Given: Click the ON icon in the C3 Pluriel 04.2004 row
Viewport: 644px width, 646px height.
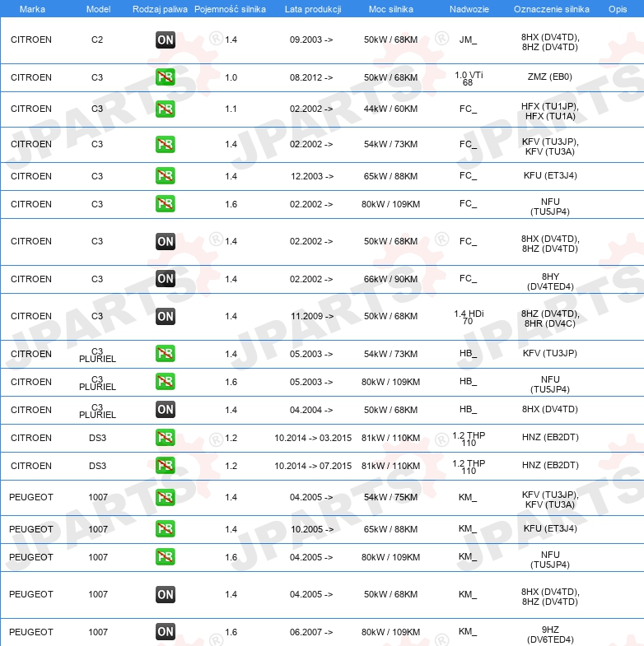Looking at the screenshot, I should click(166, 410).
